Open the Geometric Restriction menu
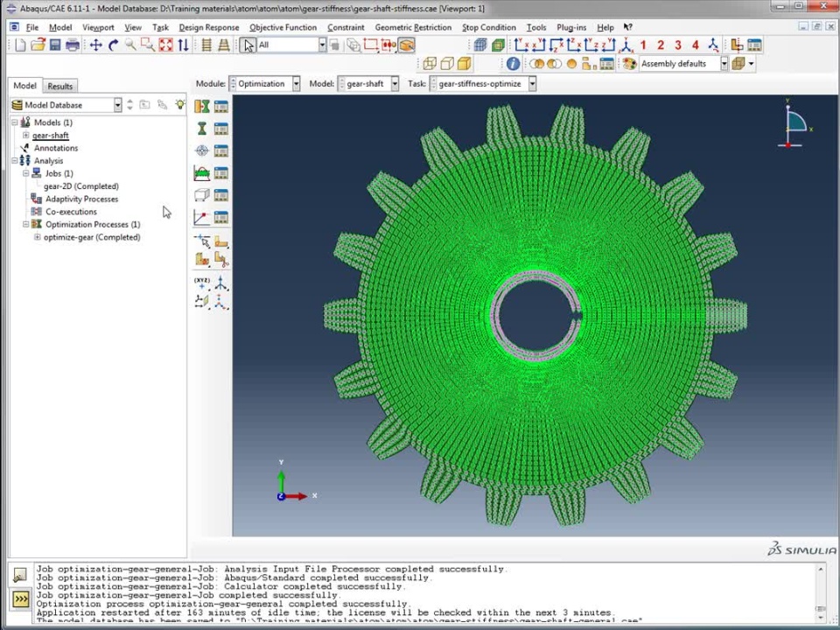This screenshot has width=840, height=630. (413, 27)
